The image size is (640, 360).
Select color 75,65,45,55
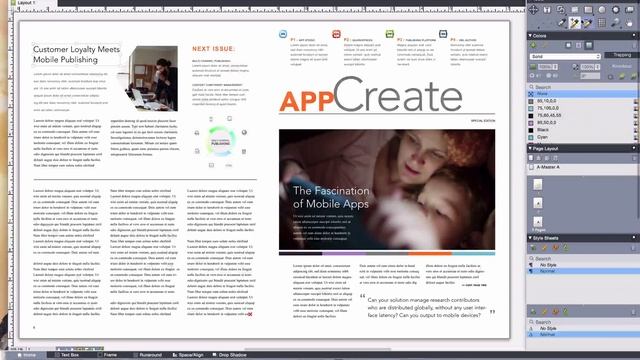[x=583, y=116]
